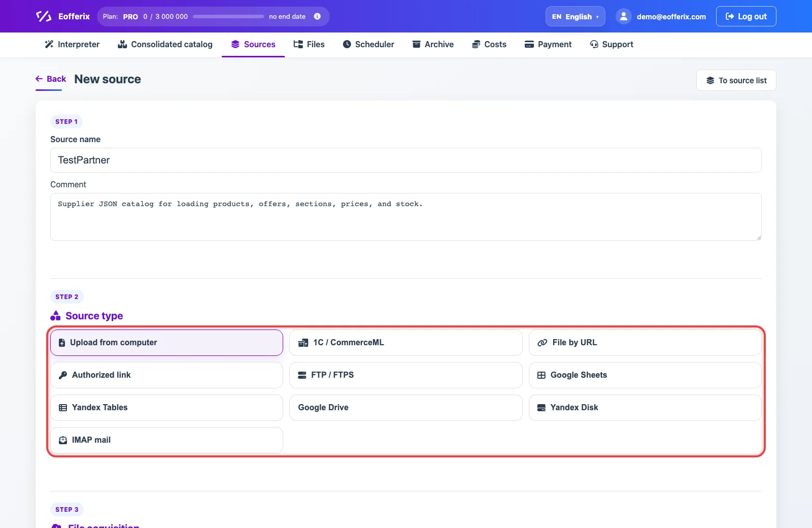Switch to the Costs tab
Screen dimensions: 812x528
click(x=489, y=44)
